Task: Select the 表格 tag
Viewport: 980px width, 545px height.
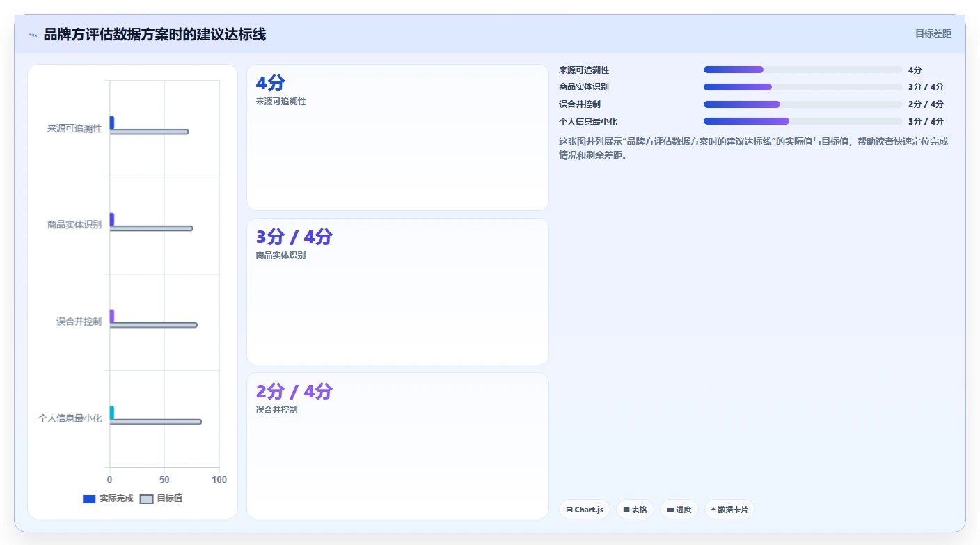Action: [635, 510]
